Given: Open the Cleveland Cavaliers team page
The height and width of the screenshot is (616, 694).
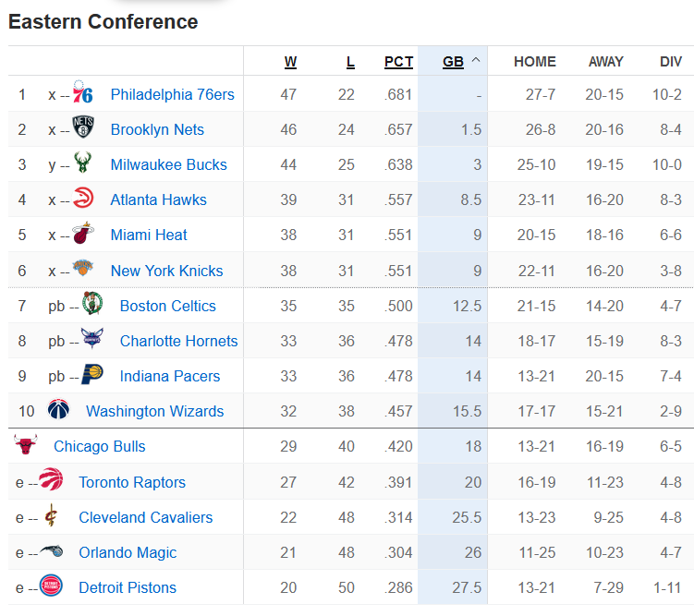Looking at the screenshot, I should pyautogui.click(x=146, y=517).
